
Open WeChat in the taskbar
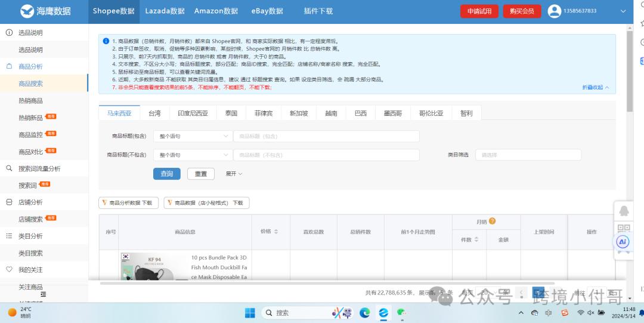click(x=402, y=313)
